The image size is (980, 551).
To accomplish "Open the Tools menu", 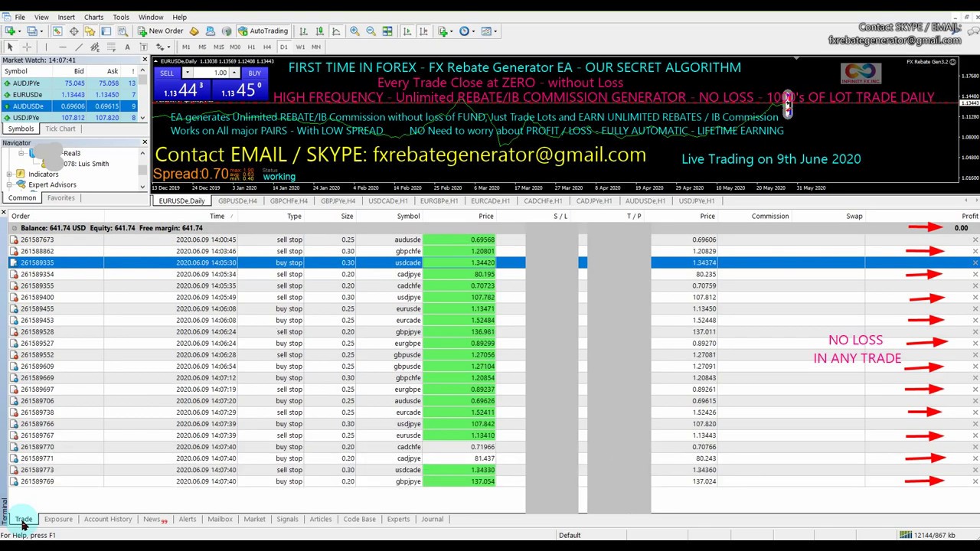I will click(121, 17).
